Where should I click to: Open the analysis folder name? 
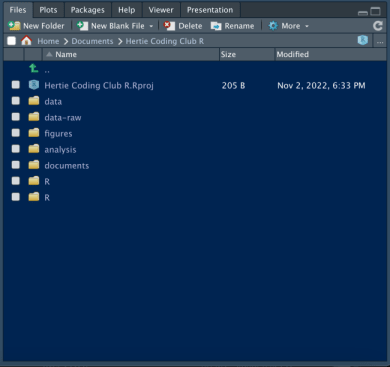(60, 149)
